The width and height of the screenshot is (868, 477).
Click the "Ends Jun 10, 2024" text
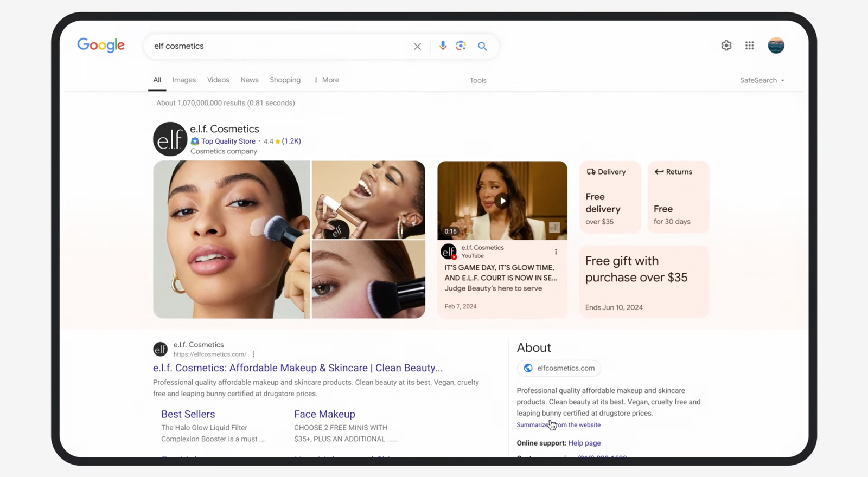coord(614,307)
